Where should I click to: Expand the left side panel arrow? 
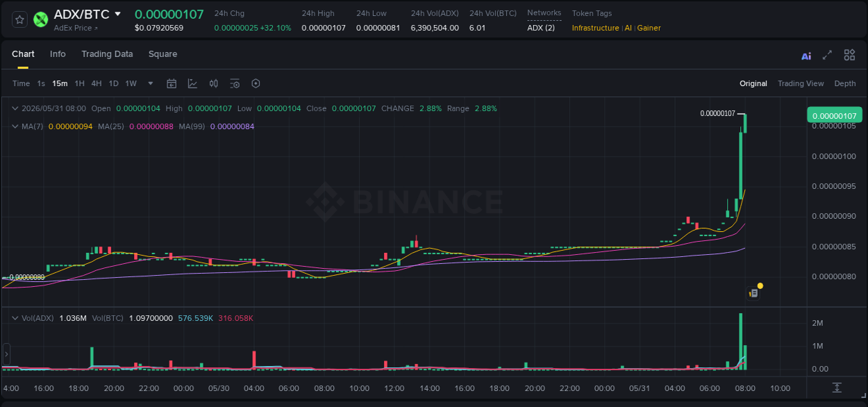coord(6,354)
